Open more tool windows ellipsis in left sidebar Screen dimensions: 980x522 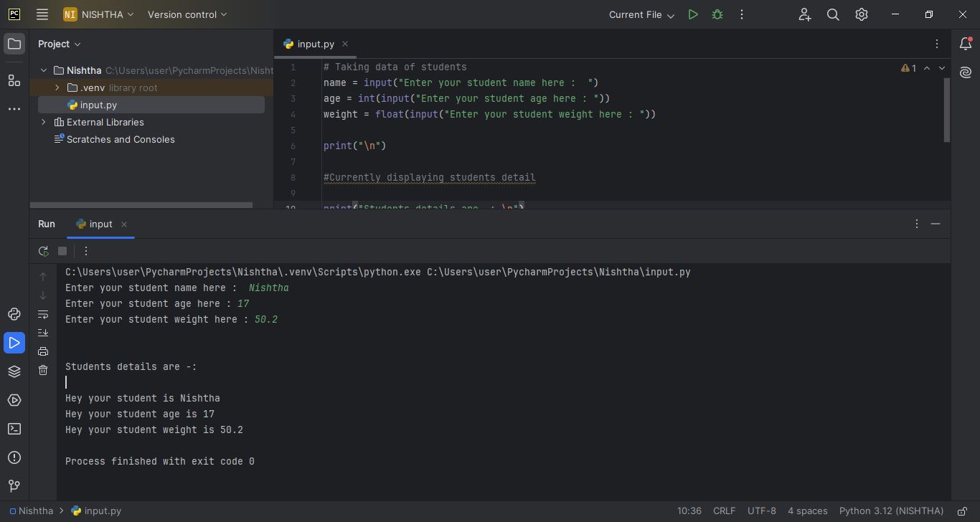pyautogui.click(x=14, y=109)
